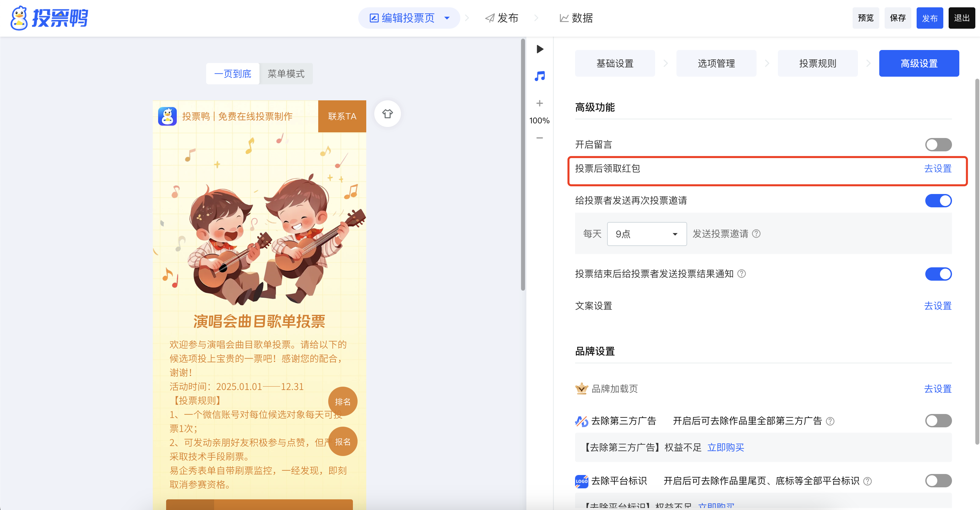This screenshot has height=510, width=980.
Task: Click help icon beside 投票结果通知 label
Action: click(742, 274)
